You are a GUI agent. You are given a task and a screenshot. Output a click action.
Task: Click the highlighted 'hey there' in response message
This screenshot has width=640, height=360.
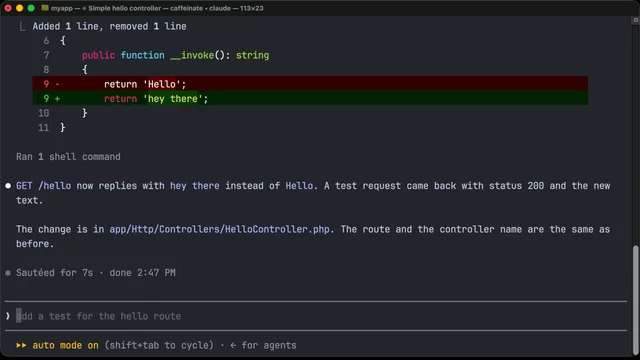tap(195, 186)
